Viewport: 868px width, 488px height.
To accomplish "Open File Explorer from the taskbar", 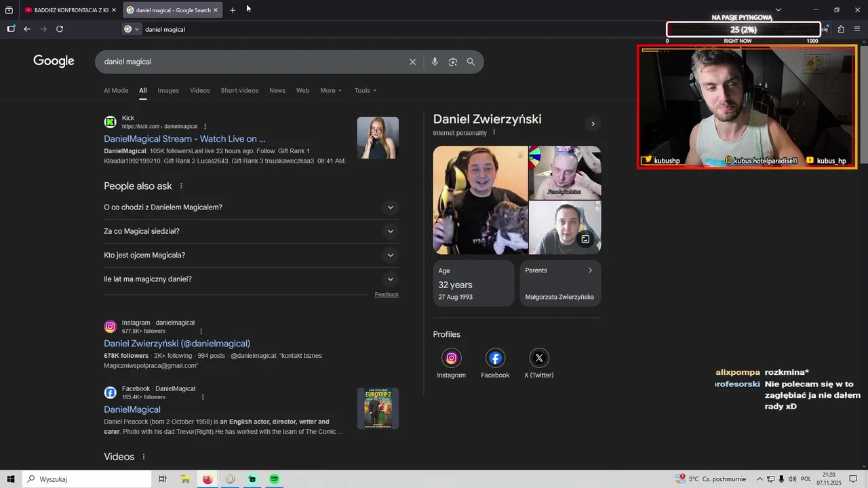I will pos(185,479).
